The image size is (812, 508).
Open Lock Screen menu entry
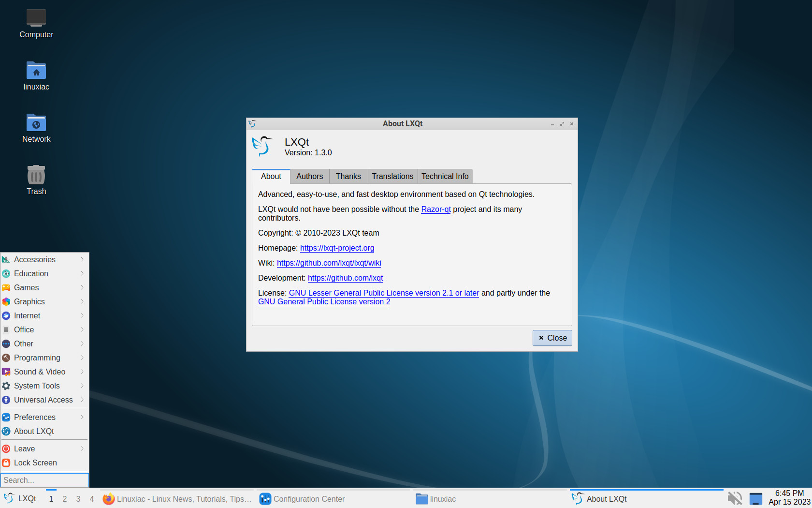[44, 463]
